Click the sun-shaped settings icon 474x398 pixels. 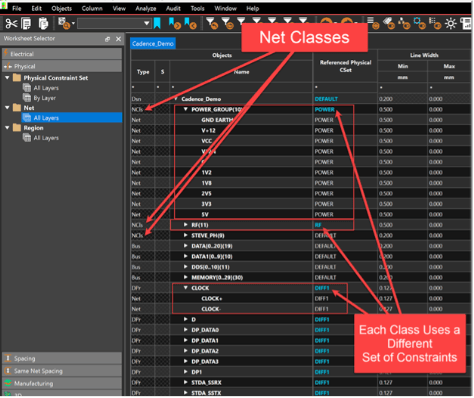click(x=451, y=24)
